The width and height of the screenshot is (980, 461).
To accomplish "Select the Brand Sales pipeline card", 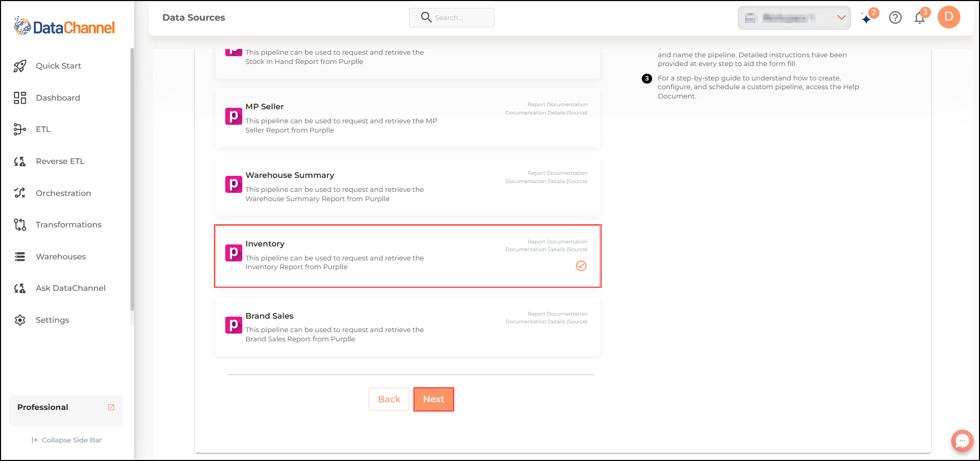I will (408, 327).
